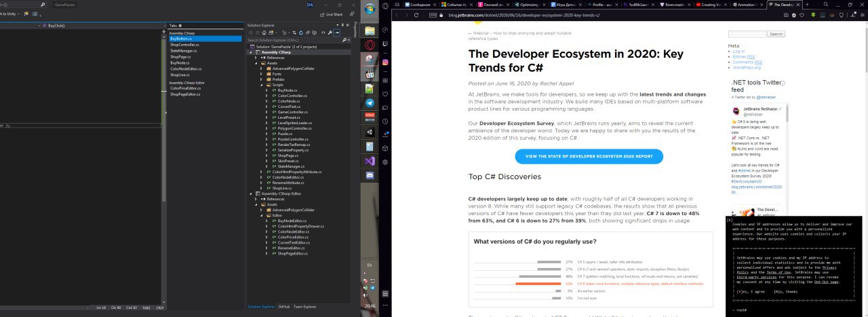Open a new tab with the plus button
Screen dimensions: 868x317
[x=807, y=4]
